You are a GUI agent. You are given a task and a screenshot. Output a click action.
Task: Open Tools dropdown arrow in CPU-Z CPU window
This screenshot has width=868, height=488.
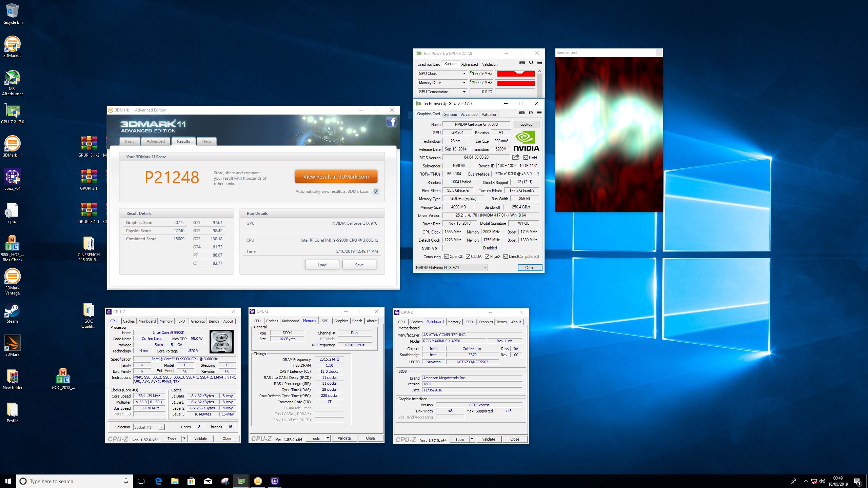click(x=184, y=439)
